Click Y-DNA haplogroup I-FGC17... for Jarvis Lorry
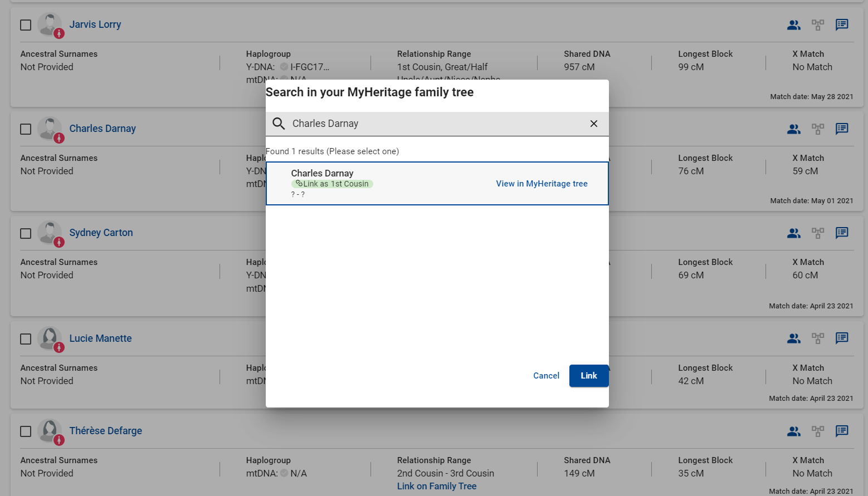868x496 pixels. point(310,67)
